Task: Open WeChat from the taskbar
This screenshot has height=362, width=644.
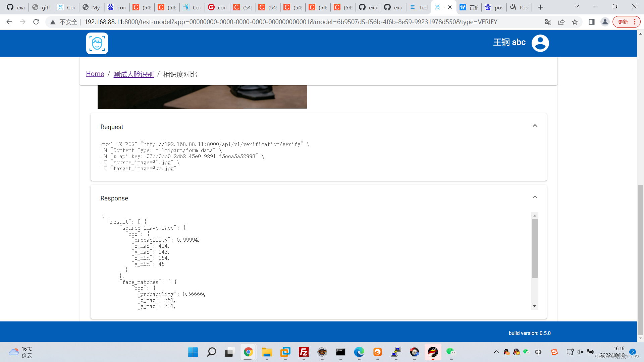Action: click(450, 352)
